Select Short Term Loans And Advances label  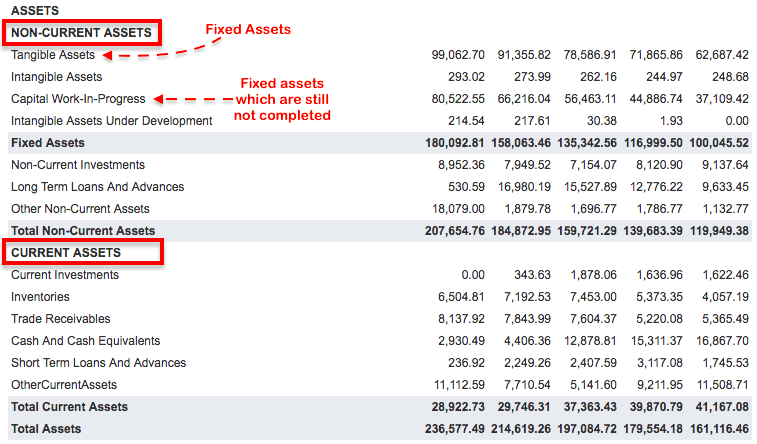[98, 363]
